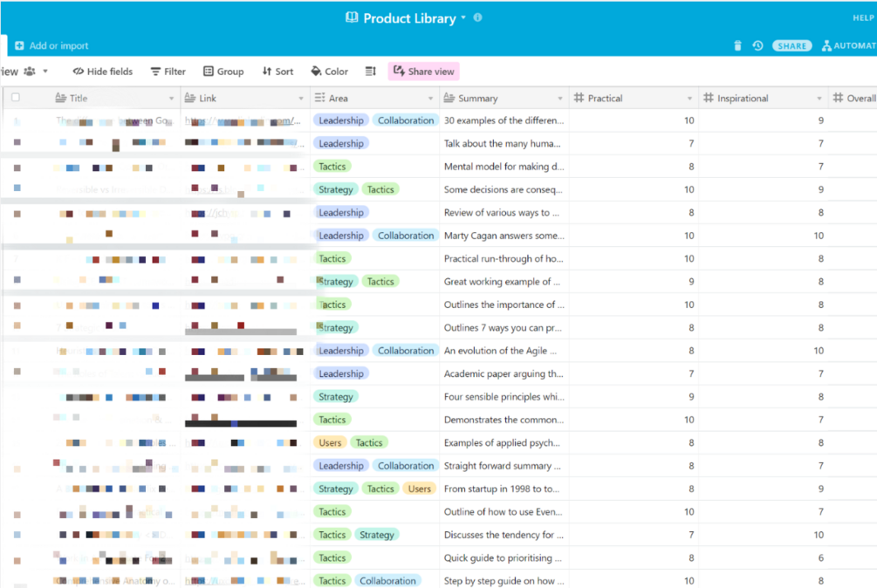Image resolution: width=877 pixels, height=588 pixels.
Task: Open the Color options
Action: click(x=330, y=72)
